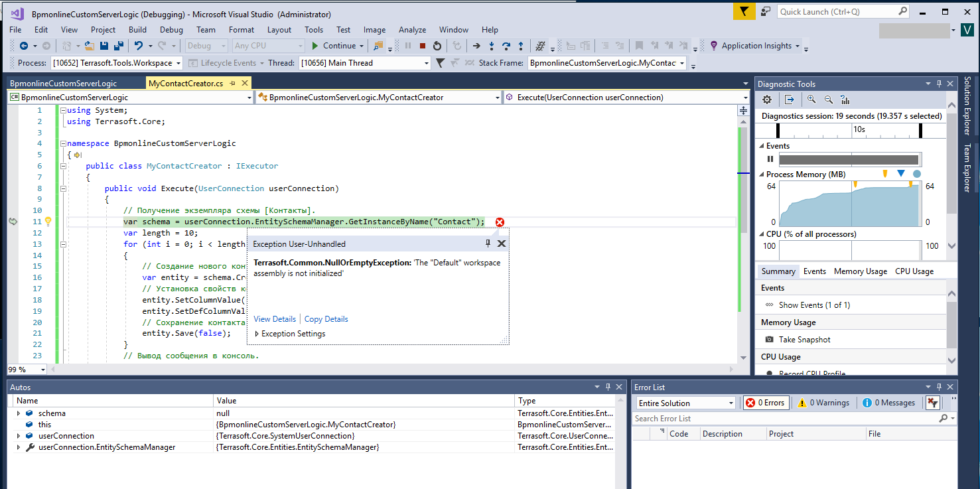980x489 pixels.
Task: Click the Navigate Backward arrow icon
Action: (24, 46)
